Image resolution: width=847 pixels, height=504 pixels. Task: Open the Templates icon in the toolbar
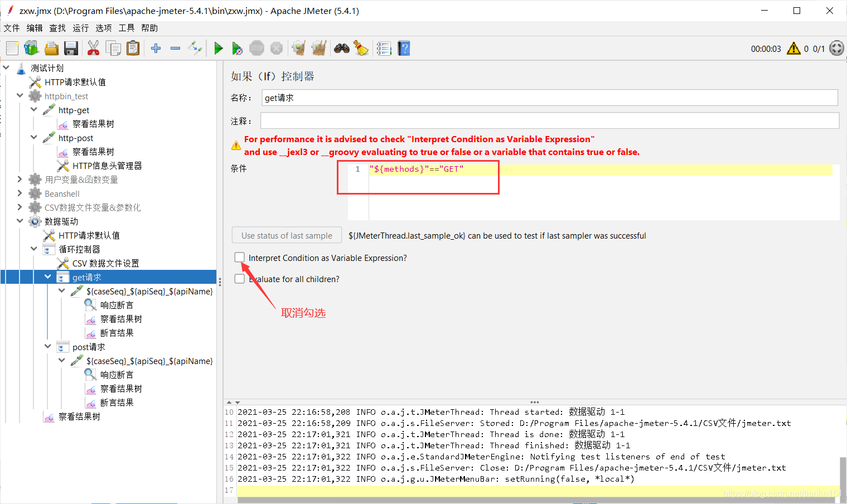click(31, 49)
